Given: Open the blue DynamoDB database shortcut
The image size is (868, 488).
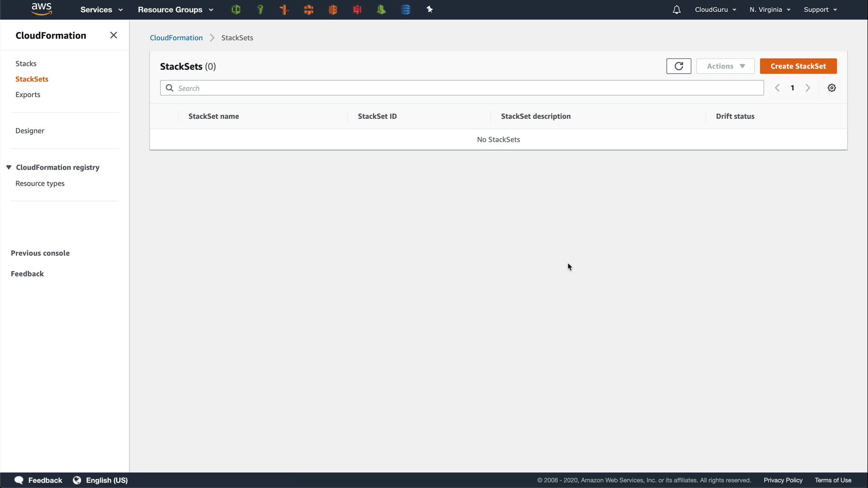Looking at the screenshot, I should coord(406,9).
